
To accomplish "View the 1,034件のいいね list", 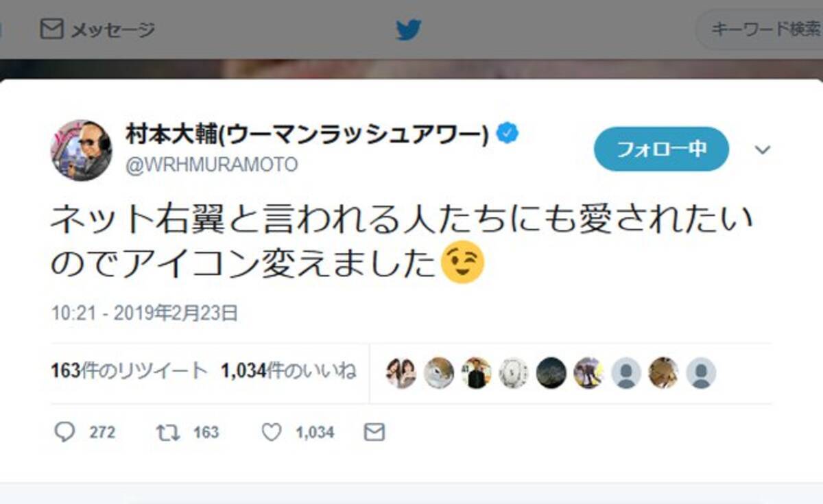I will [288, 371].
